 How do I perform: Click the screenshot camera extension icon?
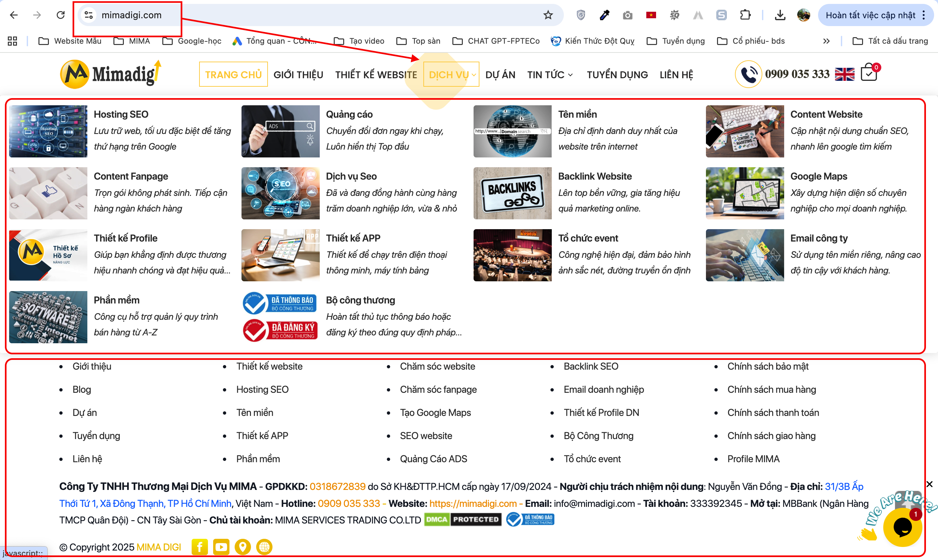coord(627,15)
